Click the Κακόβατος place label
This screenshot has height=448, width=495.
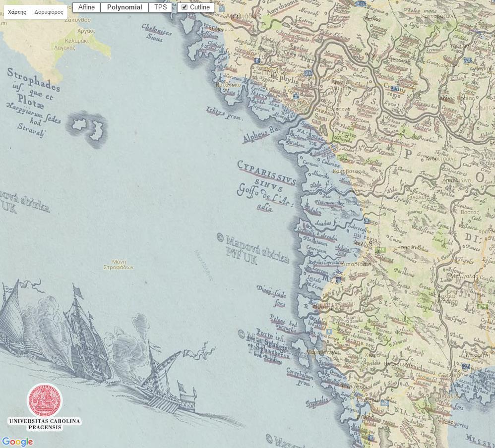[x=347, y=171]
